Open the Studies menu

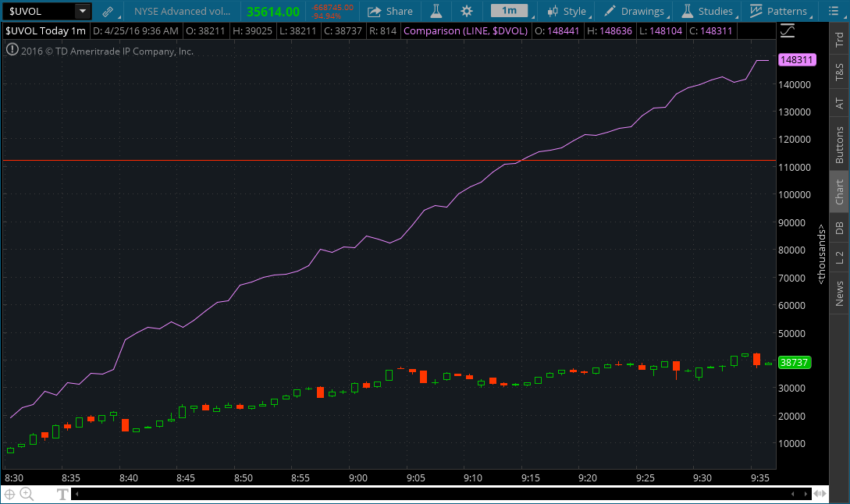(x=707, y=12)
